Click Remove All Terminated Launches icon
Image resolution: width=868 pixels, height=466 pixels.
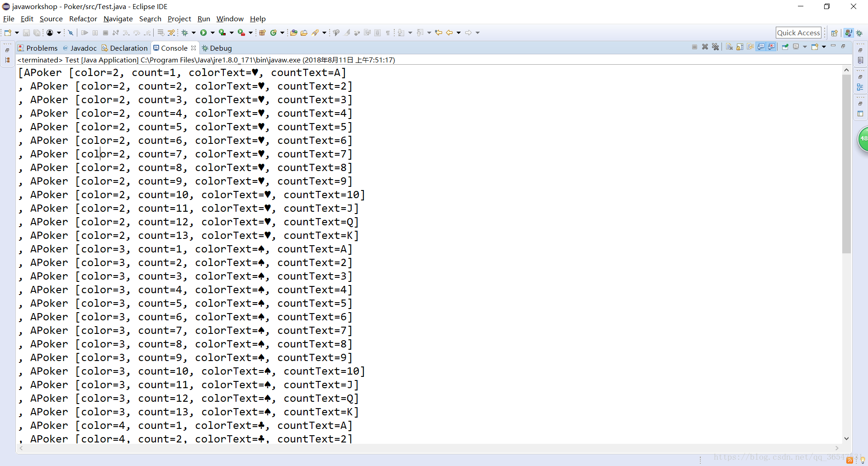(x=715, y=47)
